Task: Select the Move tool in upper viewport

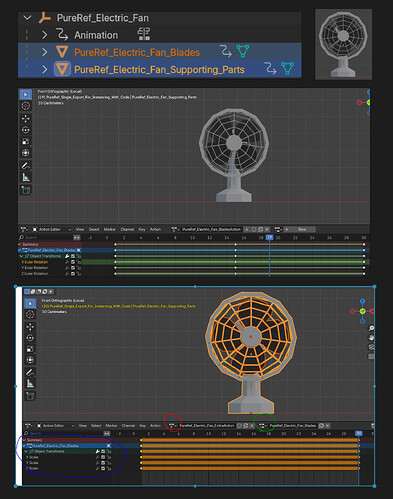Action: click(25, 118)
